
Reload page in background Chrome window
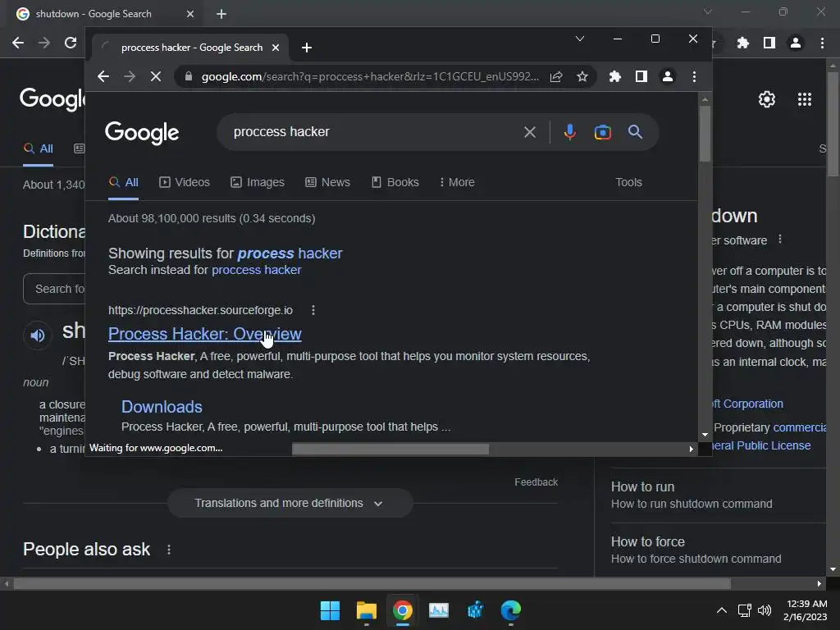point(71,43)
